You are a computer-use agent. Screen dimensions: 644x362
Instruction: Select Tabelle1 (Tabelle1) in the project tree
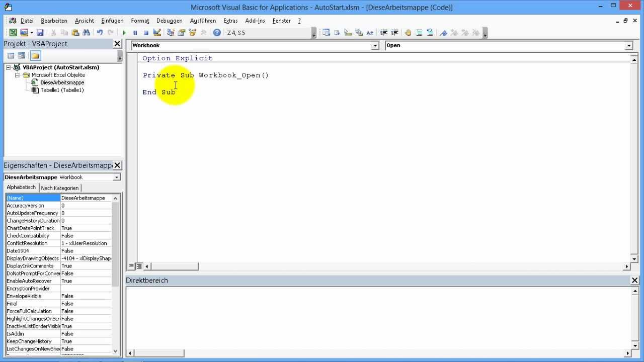pos(62,90)
